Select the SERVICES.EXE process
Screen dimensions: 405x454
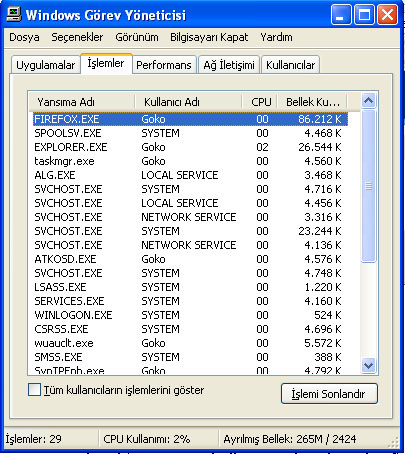click(x=190, y=301)
